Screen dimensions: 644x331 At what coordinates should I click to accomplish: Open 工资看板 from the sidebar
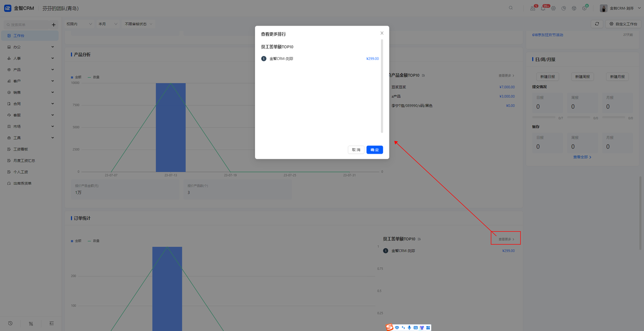(30, 149)
